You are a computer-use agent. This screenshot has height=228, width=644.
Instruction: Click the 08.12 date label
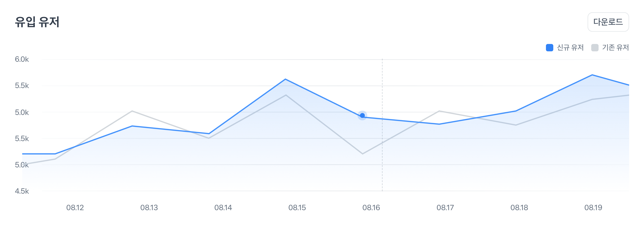point(75,208)
